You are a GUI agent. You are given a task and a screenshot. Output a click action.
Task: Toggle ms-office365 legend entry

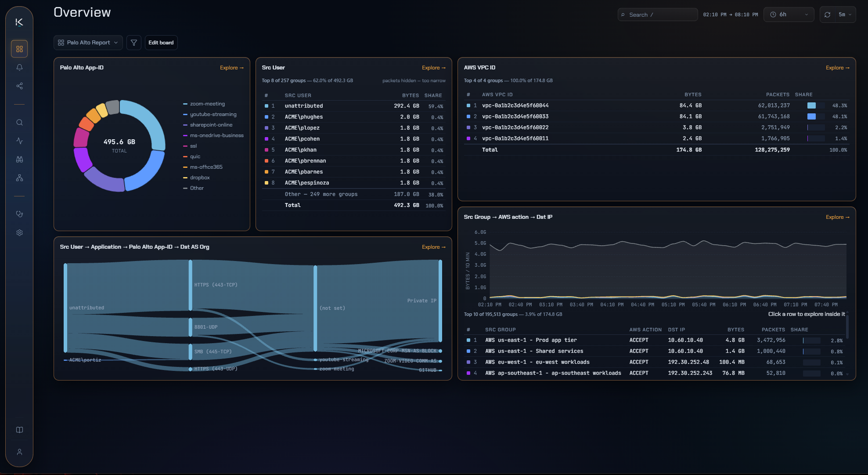203,167
